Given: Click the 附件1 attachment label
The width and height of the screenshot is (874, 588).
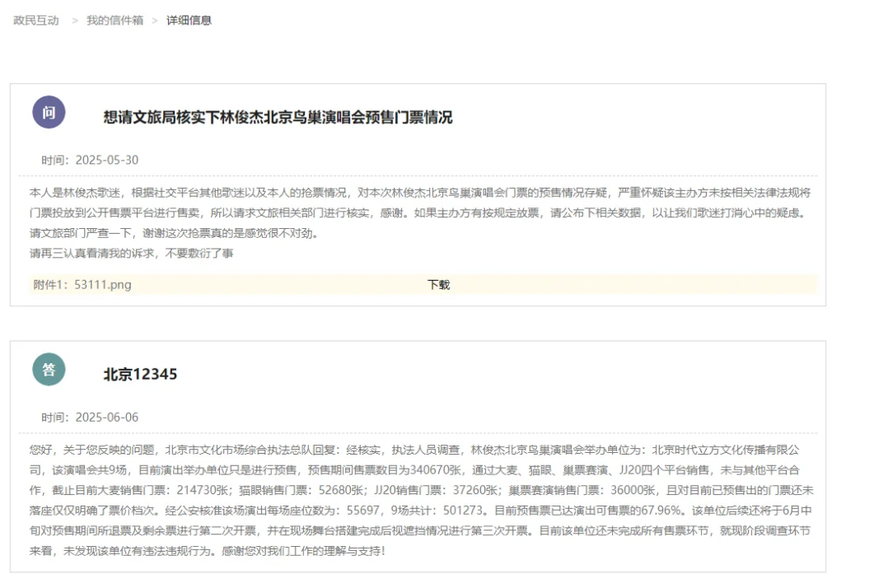Looking at the screenshot, I should [x=50, y=284].
